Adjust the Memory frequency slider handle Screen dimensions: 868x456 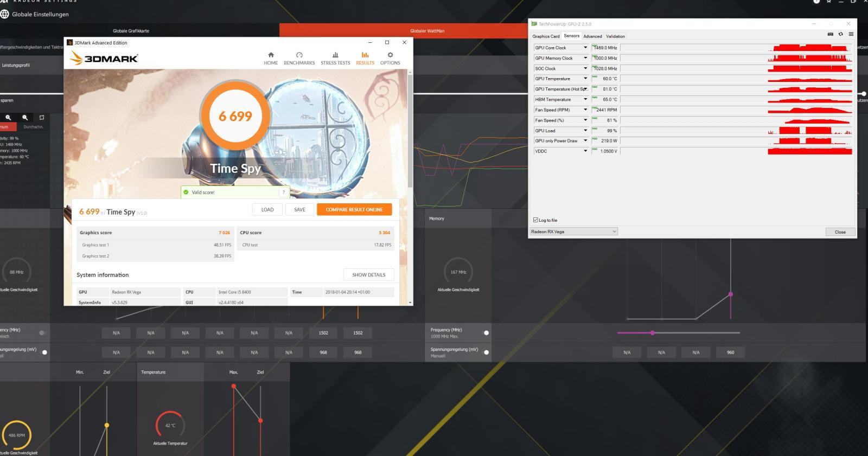(652, 333)
